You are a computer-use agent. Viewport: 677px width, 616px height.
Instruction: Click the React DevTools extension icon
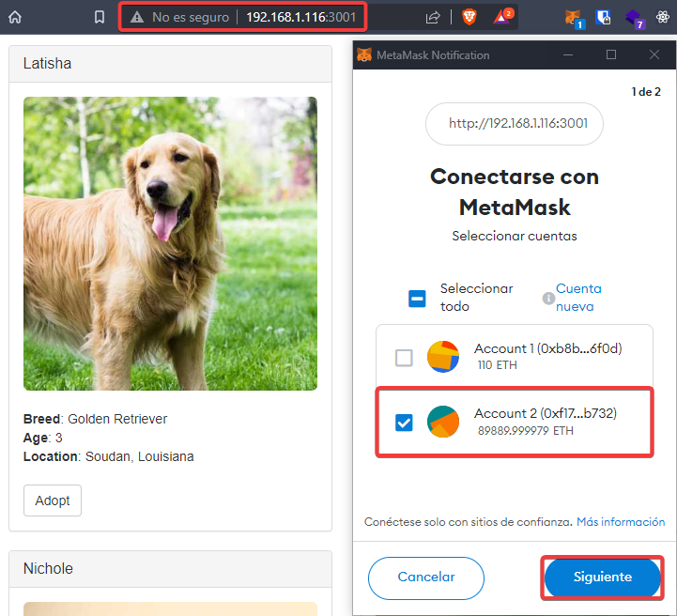coord(663,17)
